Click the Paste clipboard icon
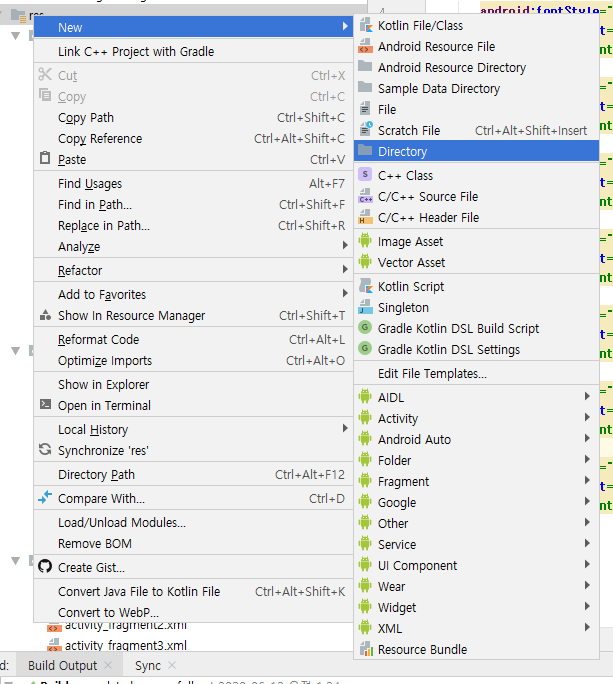The height and width of the screenshot is (684, 613). point(45,158)
